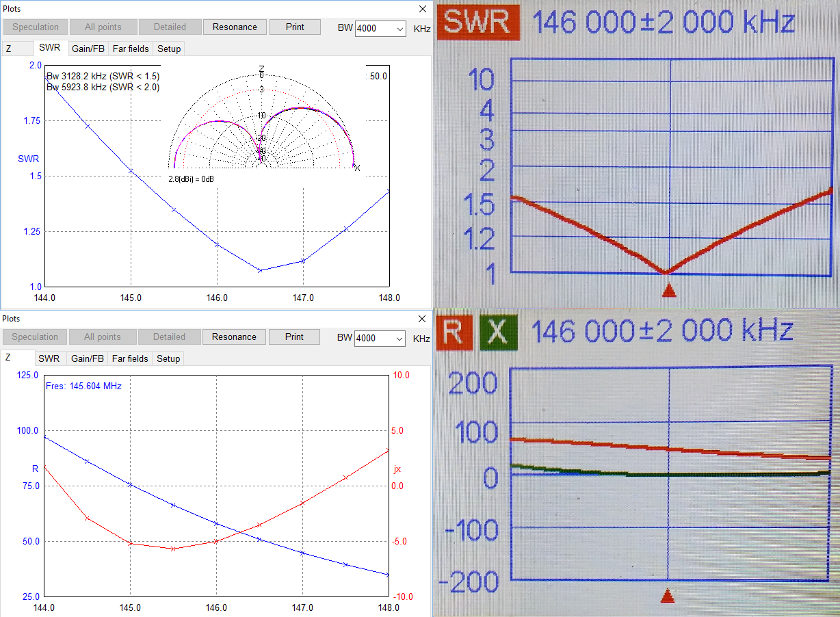Open the Gain/FB tab in the top Plots window
The image size is (840, 617).
[x=88, y=49]
